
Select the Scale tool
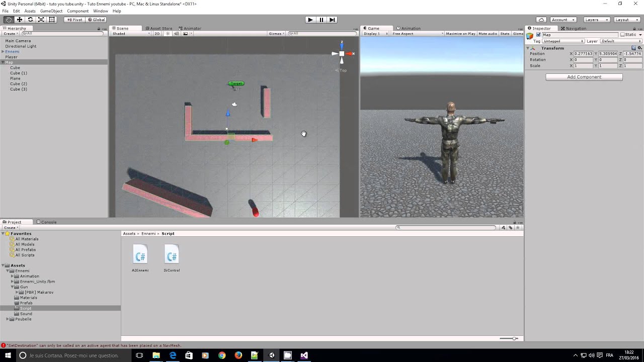[41, 20]
